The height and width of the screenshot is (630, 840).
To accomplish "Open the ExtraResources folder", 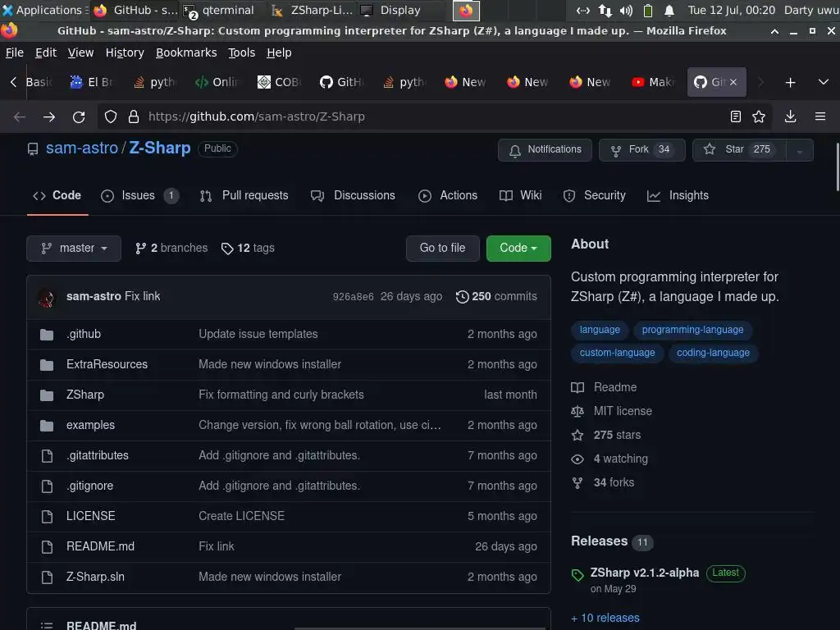I will (x=107, y=364).
